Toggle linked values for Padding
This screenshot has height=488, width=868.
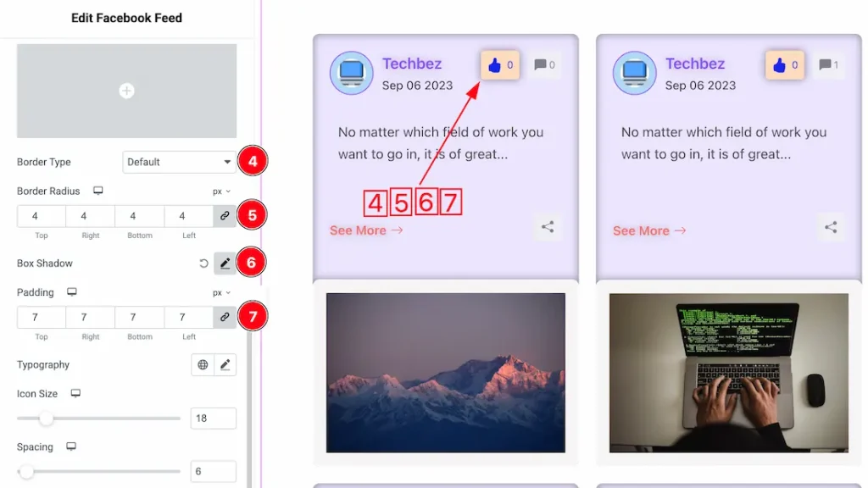tap(225, 318)
